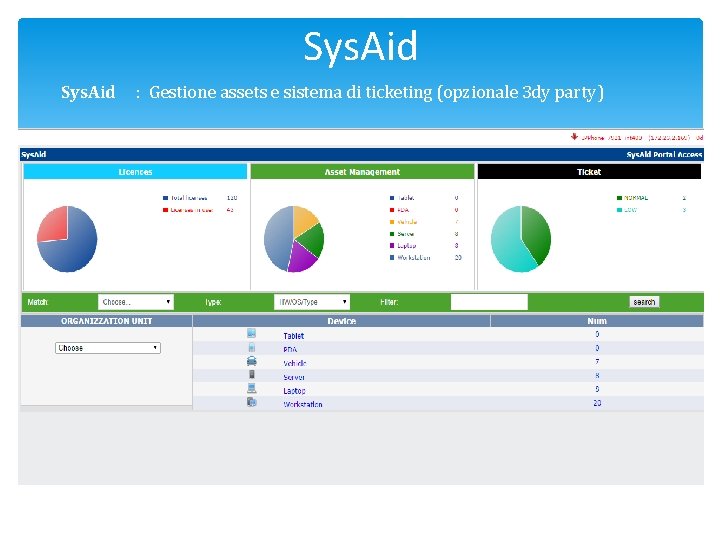The height and width of the screenshot is (540, 720).
Task: Open the Type dropdown showing IP/OS/Type
Action: (312, 302)
